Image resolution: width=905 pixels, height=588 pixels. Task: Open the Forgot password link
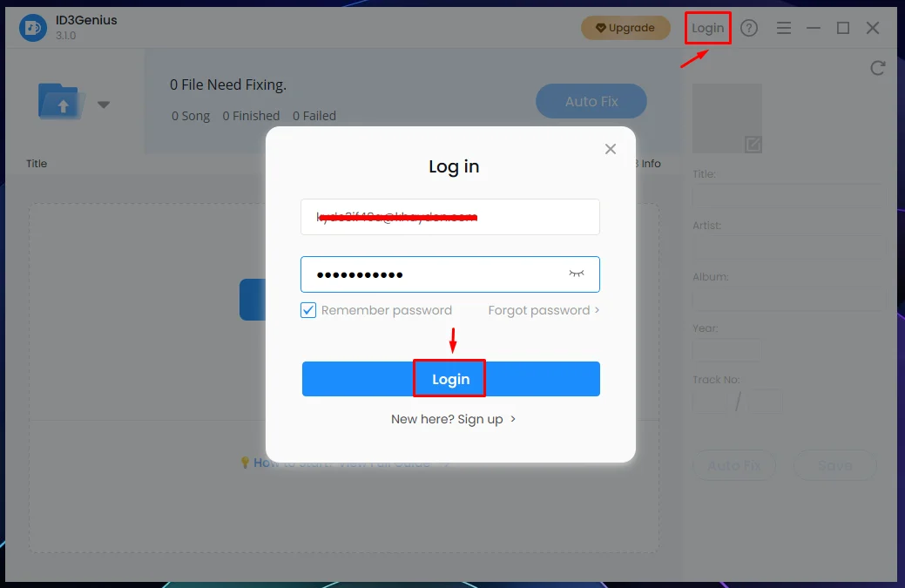tap(544, 310)
